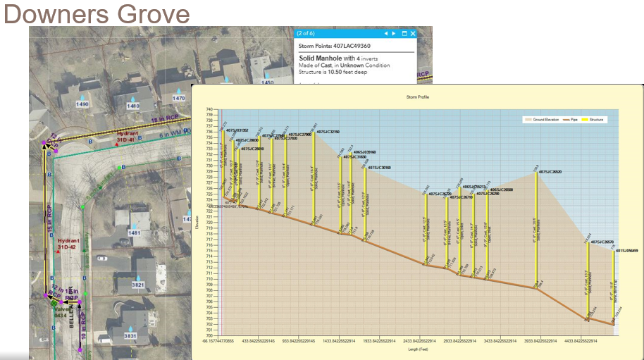Select the address label 1480
Image resolution: width=644 pixels, height=360 pixels.
point(133,106)
